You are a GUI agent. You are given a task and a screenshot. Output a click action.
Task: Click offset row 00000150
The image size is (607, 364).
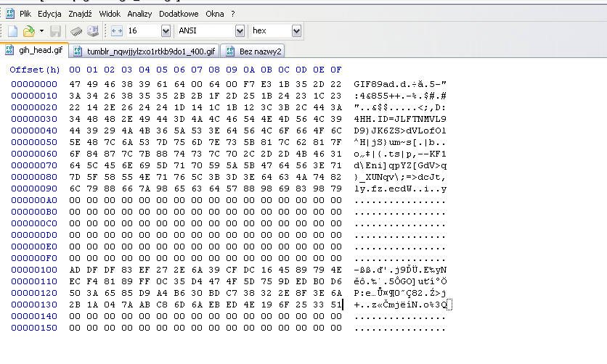point(34,328)
